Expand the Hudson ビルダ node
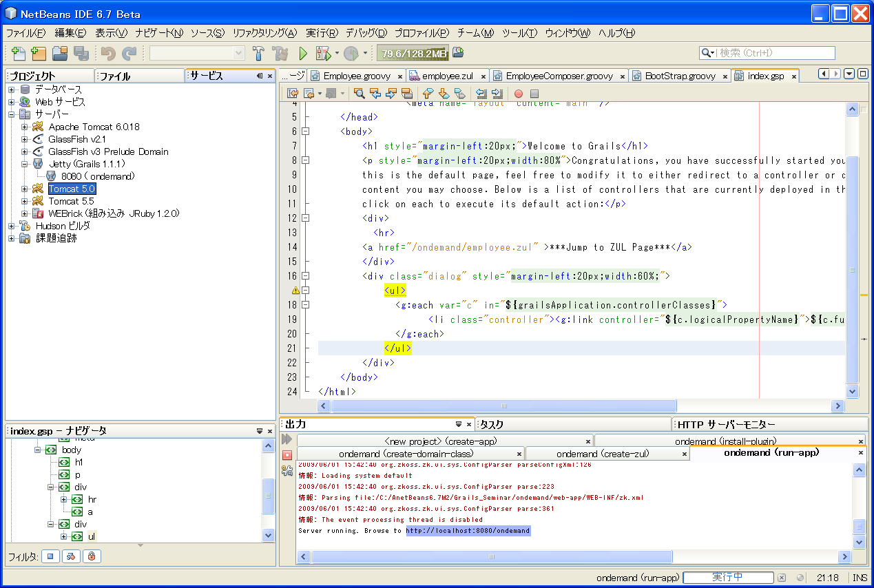Image resolution: width=874 pixels, height=588 pixels. pyautogui.click(x=12, y=226)
